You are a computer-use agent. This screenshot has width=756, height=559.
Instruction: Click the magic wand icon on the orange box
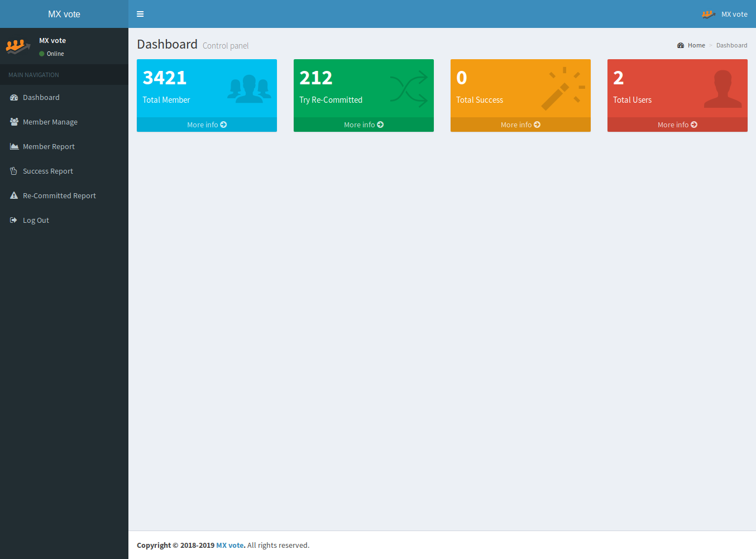click(x=563, y=88)
